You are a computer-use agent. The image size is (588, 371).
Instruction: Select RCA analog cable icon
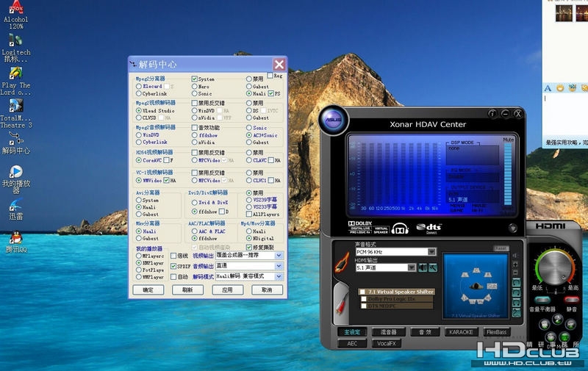[x=342, y=304]
